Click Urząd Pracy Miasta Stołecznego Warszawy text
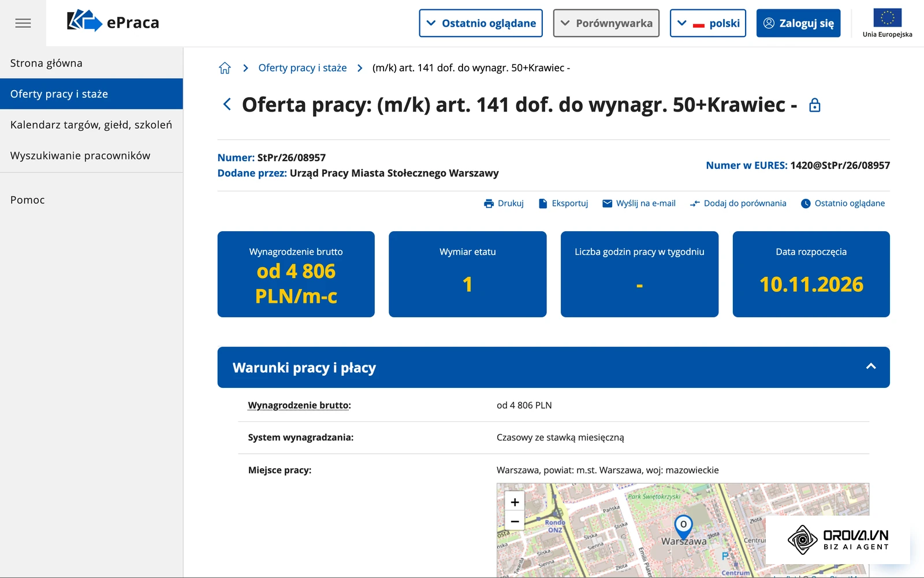The height and width of the screenshot is (578, 924). (394, 173)
